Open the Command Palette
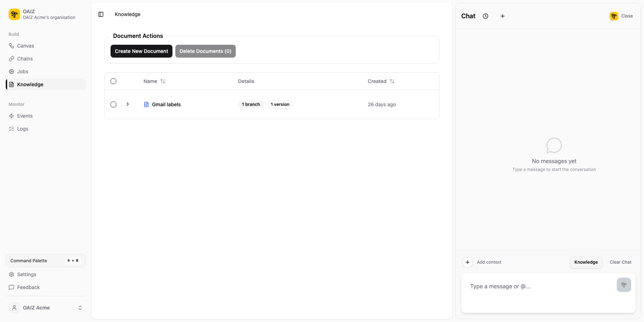The width and height of the screenshot is (644, 322). coord(45,260)
